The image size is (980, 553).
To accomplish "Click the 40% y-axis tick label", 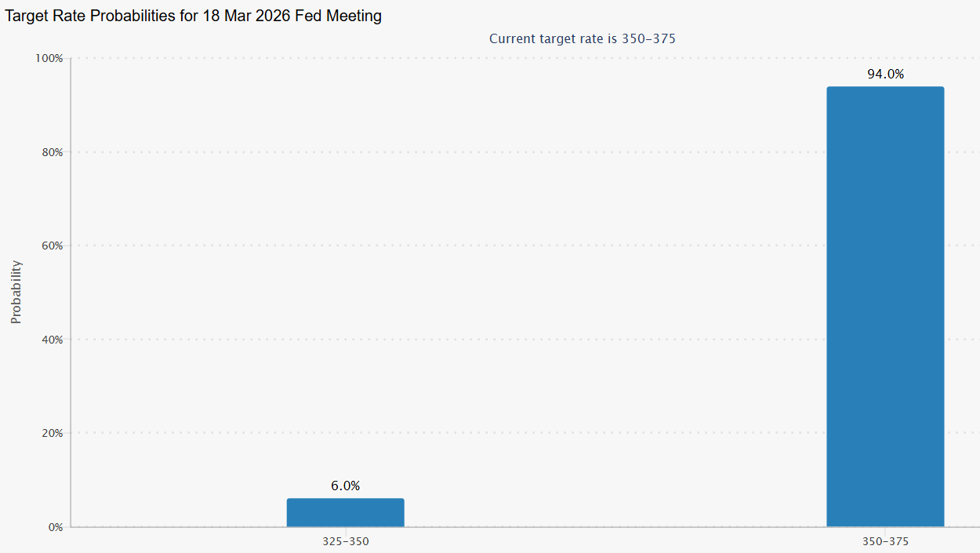I will pyautogui.click(x=52, y=340).
